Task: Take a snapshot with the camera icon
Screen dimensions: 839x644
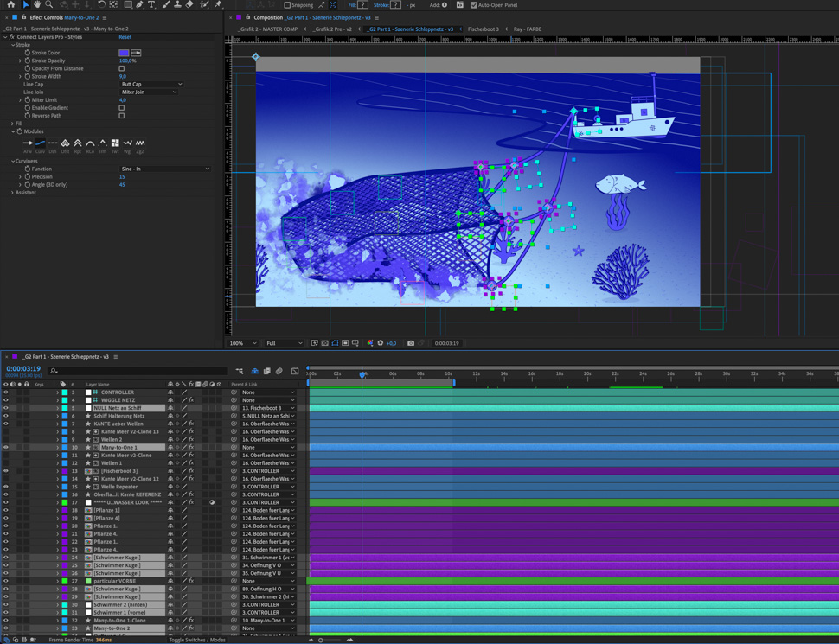Action: point(411,343)
